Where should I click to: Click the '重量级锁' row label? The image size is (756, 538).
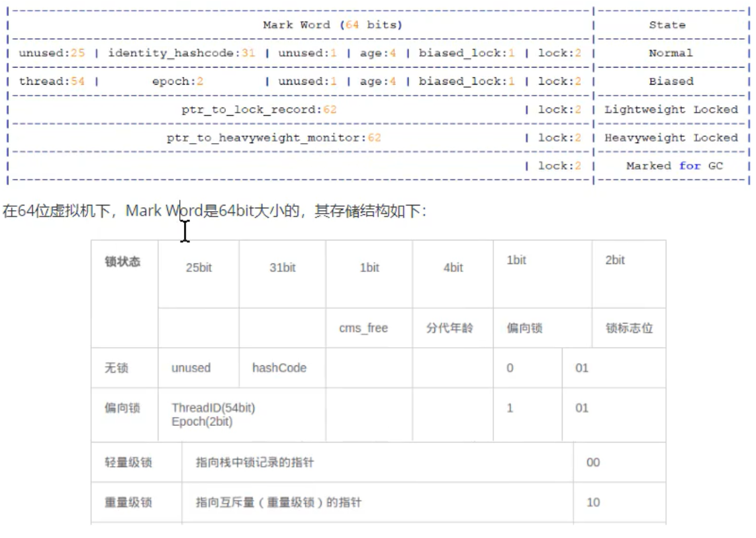point(128,502)
